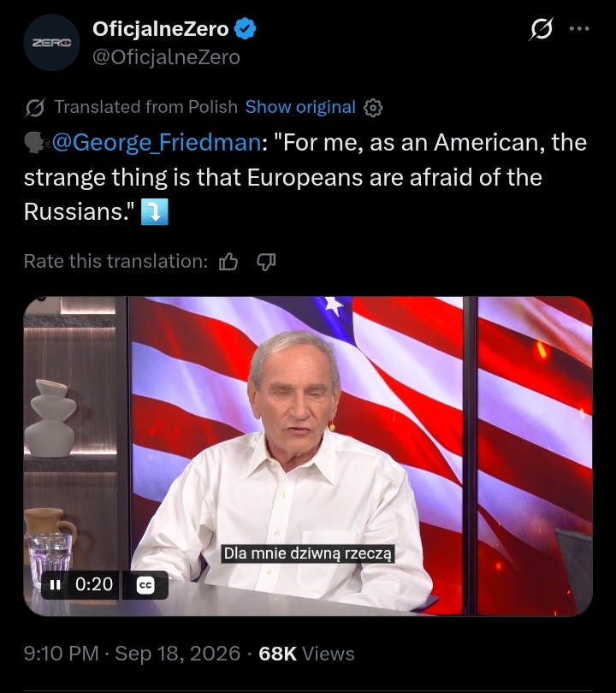Pause the video playback
The width and height of the screenshot is (616, 693).
pos(56,584)
